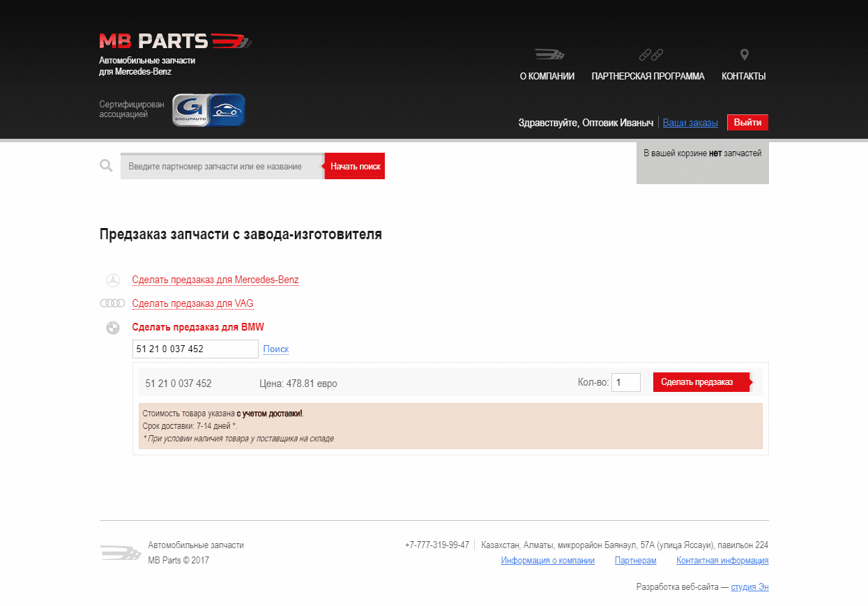Image resolution: width=868 pixels, height=606 pixels.
Task: Click the price Цена: 478.81 евро
Action: (x=298, y=384)
